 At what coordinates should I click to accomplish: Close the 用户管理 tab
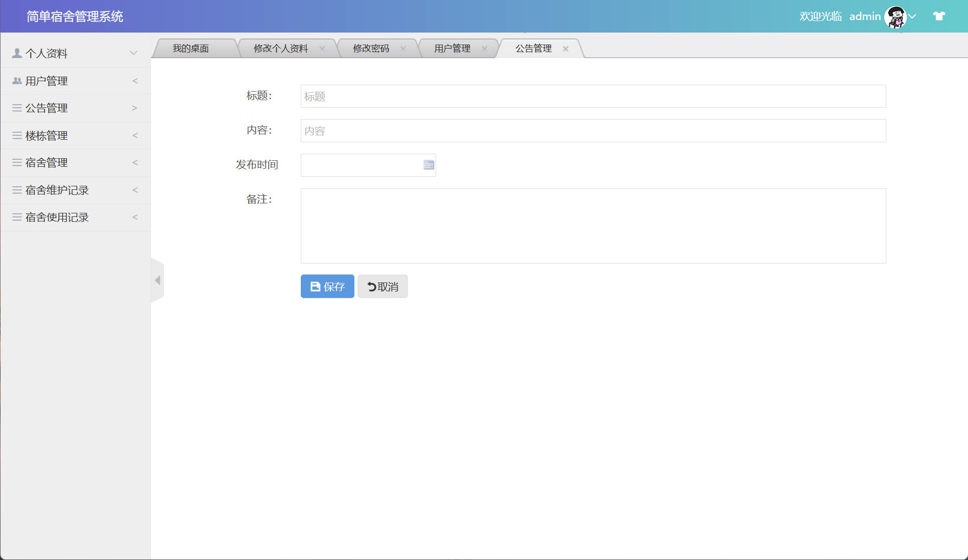tap(484, 49)
